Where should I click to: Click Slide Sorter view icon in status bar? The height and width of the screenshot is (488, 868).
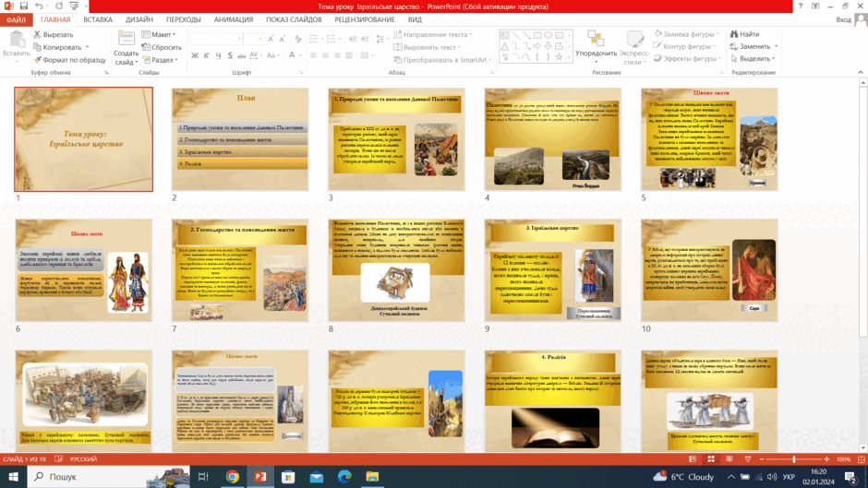pyautogui.click(x=711, y=459)
